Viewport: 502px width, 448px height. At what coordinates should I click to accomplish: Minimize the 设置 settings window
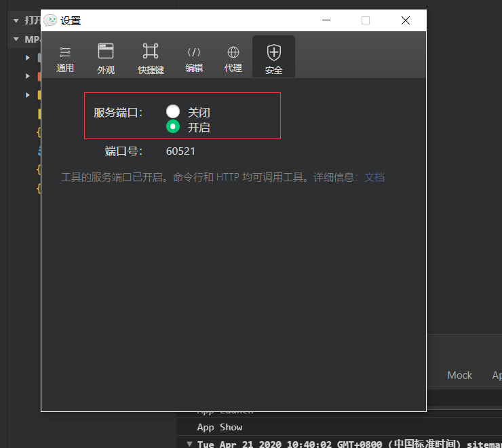pyautogui.click(x=326, y=20)
